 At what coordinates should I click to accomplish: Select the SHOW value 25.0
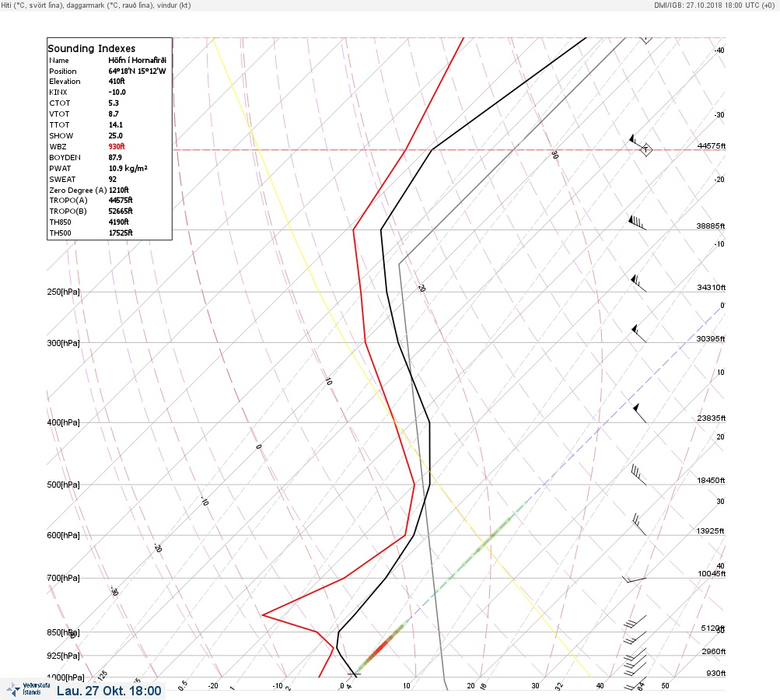click(x=115, y=136)
